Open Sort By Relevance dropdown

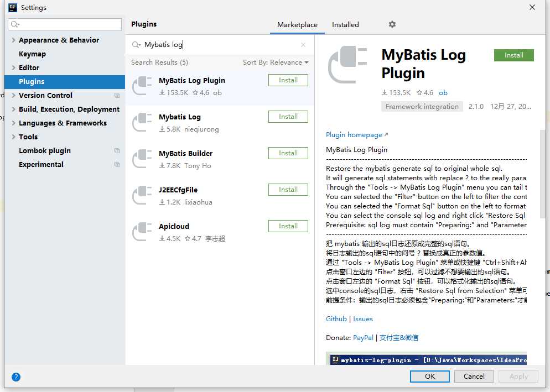[276, 62]
